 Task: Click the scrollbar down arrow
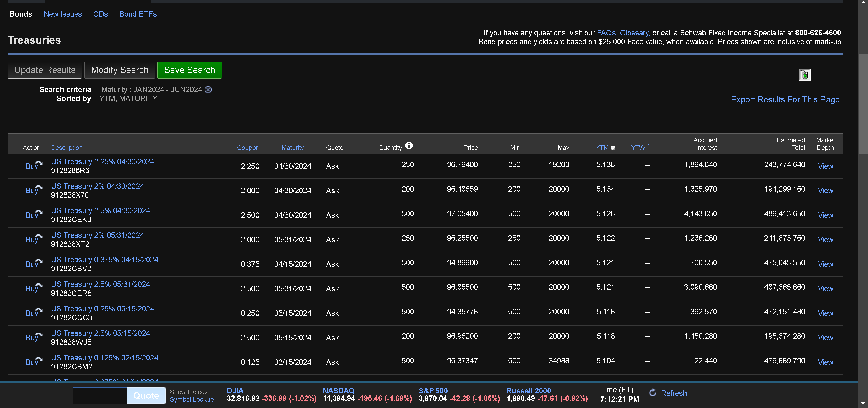coord(863,403)
